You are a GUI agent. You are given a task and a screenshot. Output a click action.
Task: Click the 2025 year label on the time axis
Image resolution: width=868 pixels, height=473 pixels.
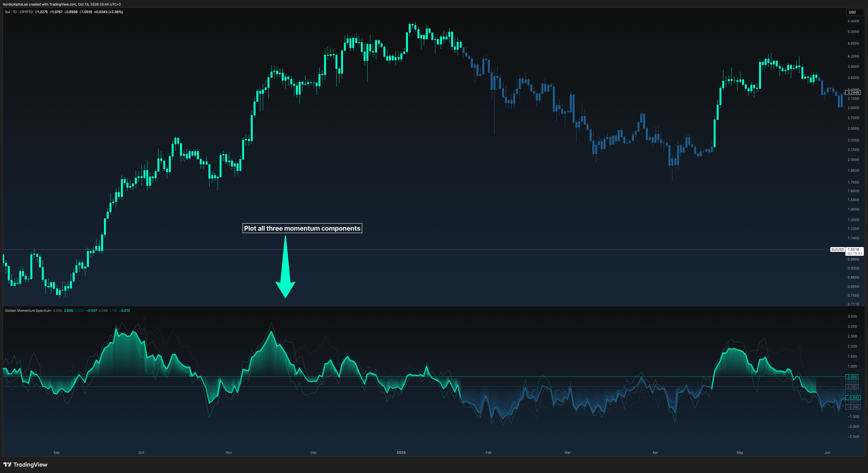[x=401, y=452]
